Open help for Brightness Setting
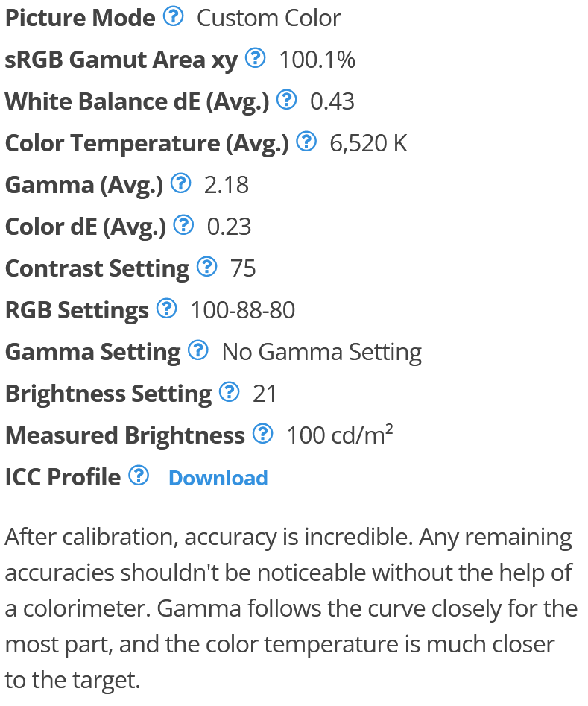The width and height of the screenshot is (588, 706). 230,391
